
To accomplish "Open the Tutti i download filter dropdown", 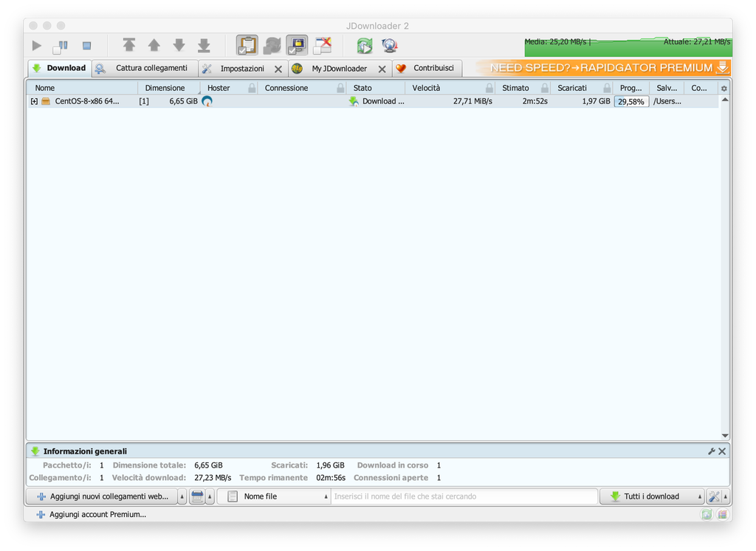I will coord(652,496).
